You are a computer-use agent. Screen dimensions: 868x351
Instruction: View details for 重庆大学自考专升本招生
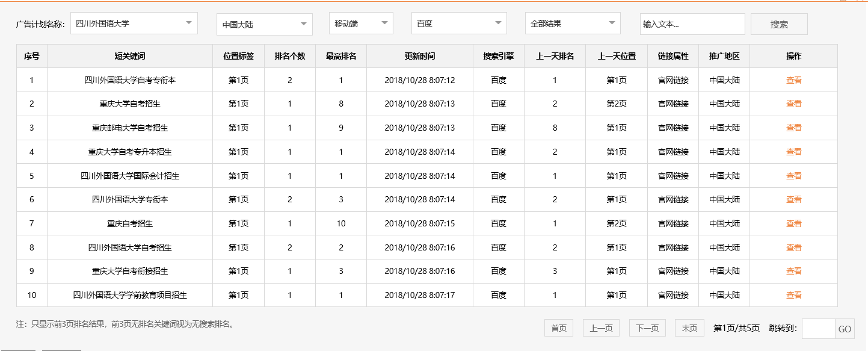pyautogui.click(x=793, y=151)
